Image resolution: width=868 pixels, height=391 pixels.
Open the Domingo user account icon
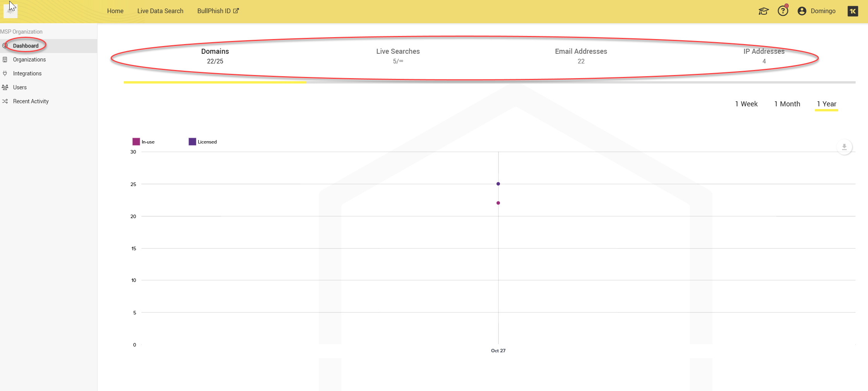point(802,11)
